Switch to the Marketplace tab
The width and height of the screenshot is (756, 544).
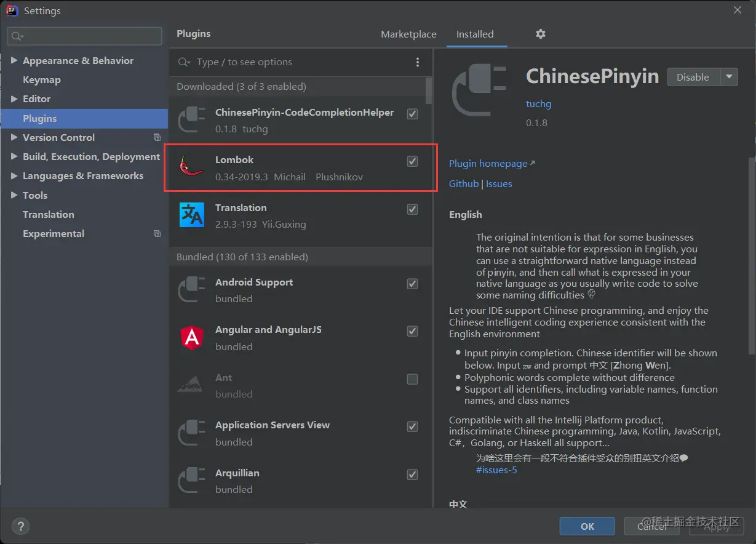point(408,34)
